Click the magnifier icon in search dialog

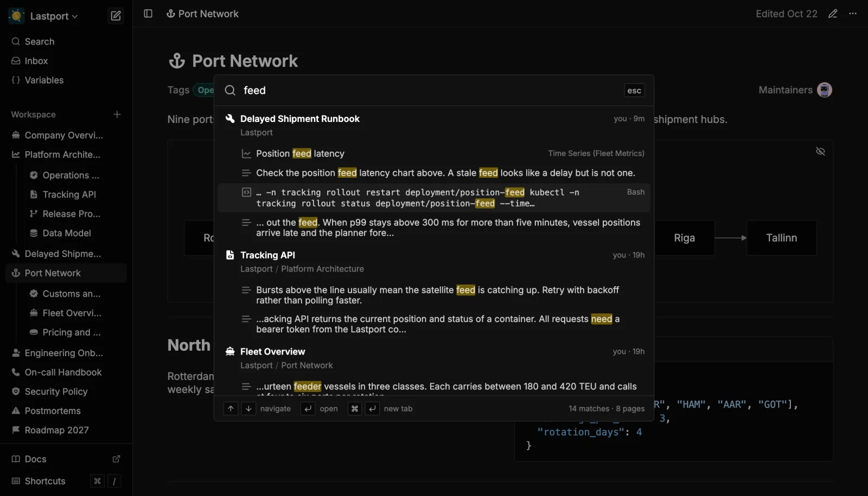tap(230, 91)
